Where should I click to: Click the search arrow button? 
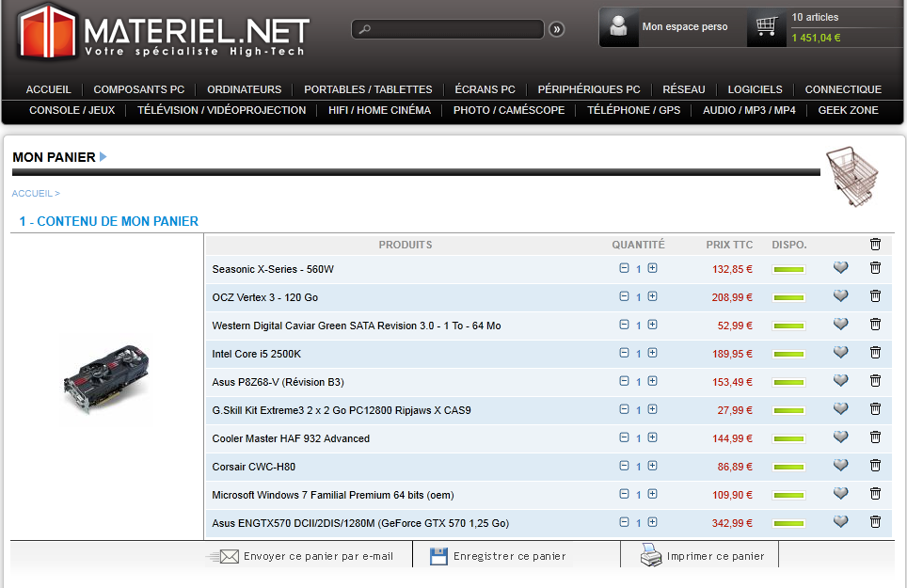(x=557, y=29)
